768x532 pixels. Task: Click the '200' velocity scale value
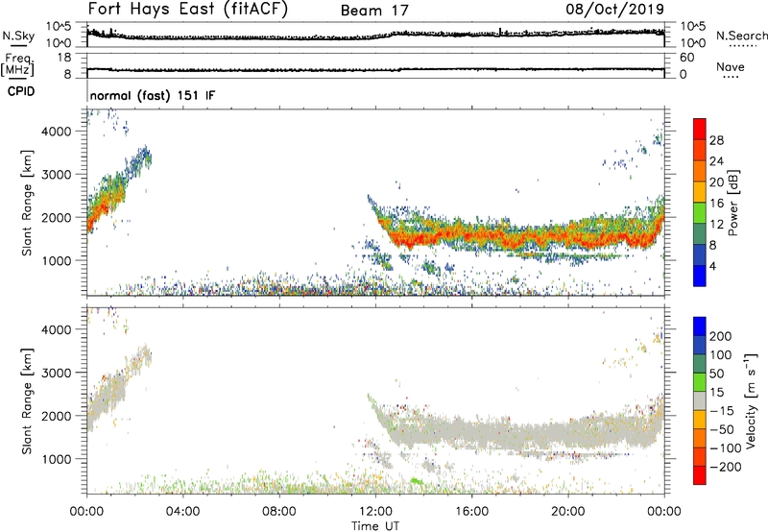(x=721, y=336)
